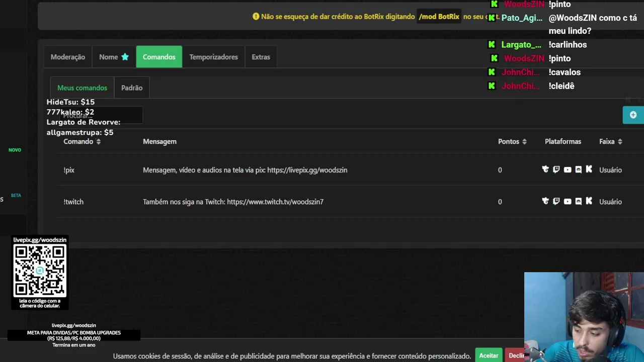This screenshot has height=362, width=644.
Task: Open the Extras tab
Action: coord(261,57)
